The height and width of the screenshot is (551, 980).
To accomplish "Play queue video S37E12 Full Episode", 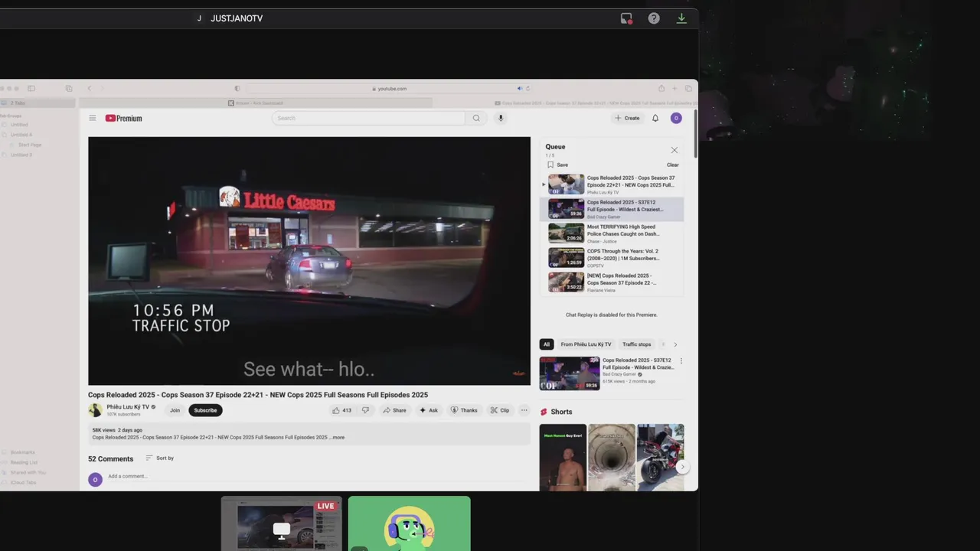I will [x=612, y=209].
